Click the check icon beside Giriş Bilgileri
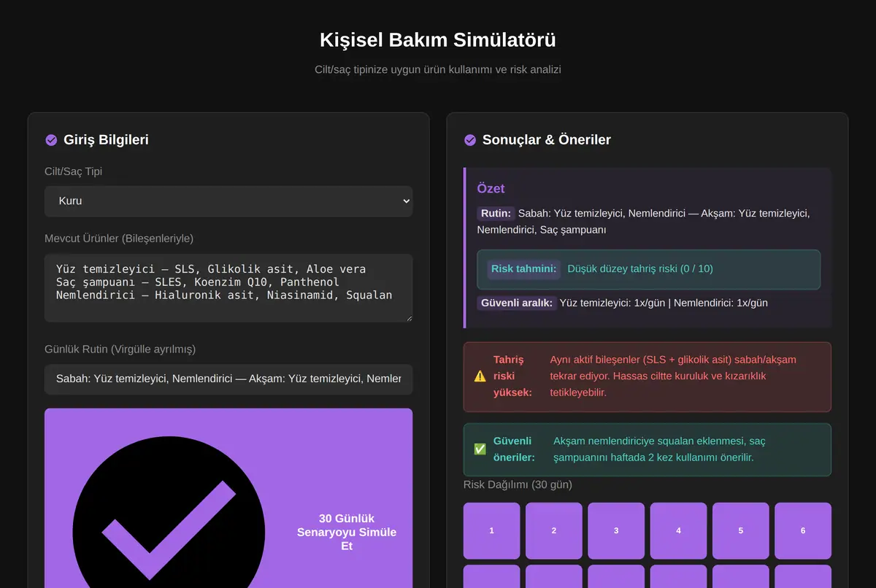Screen dimensions: 876x588 pyautogui.click(x=51, y=140)
